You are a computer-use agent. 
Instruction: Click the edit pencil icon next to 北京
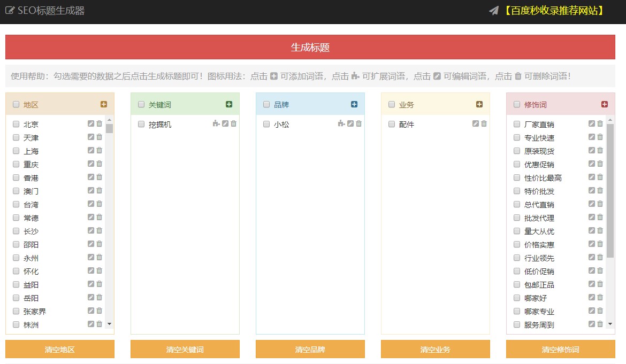pyautogui.click(x=90, y=123)
